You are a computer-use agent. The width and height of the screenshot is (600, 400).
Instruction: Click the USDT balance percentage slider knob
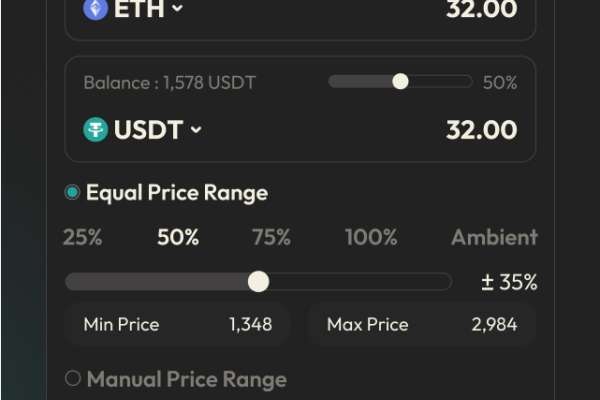401,82
